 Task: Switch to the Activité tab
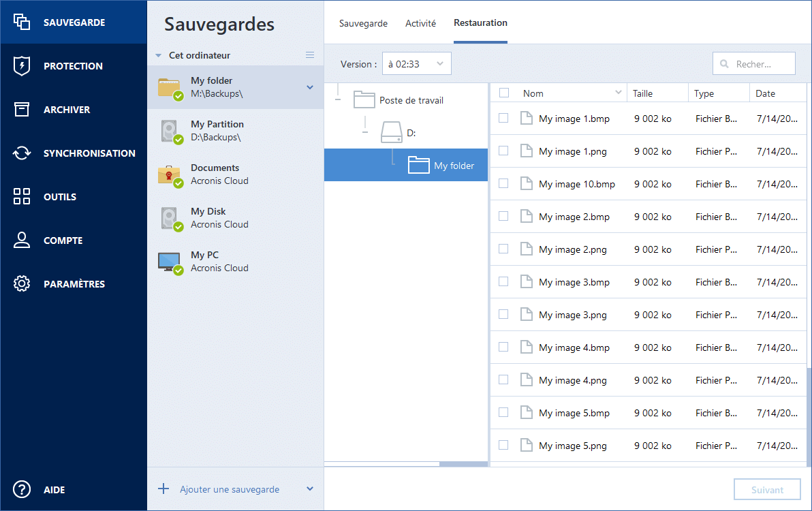(x=420, y=23)
